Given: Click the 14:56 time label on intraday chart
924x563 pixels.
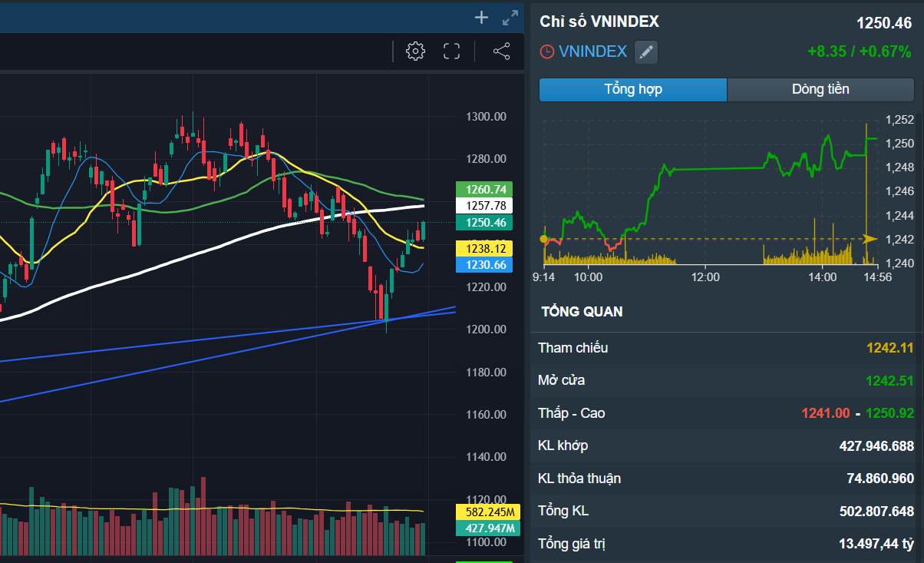Looking at the screenshot, I should (x=877, y=277).
